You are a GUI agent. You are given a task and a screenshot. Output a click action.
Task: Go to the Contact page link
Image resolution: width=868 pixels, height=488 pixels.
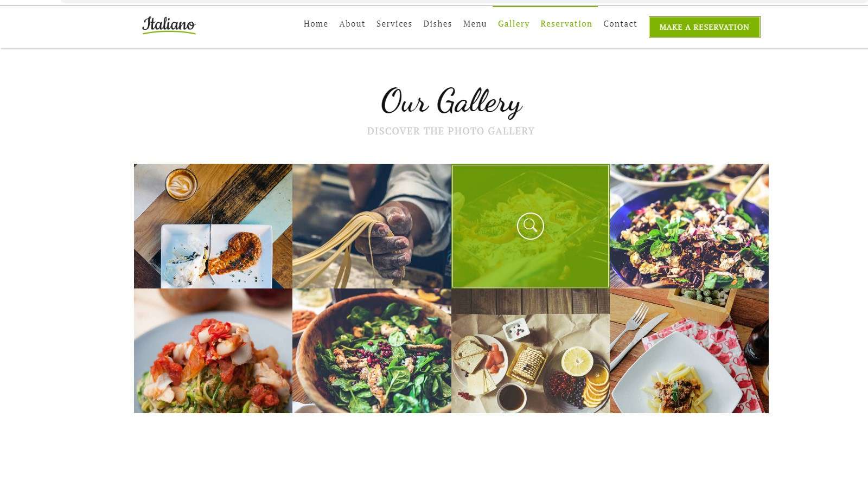point(620,24)
